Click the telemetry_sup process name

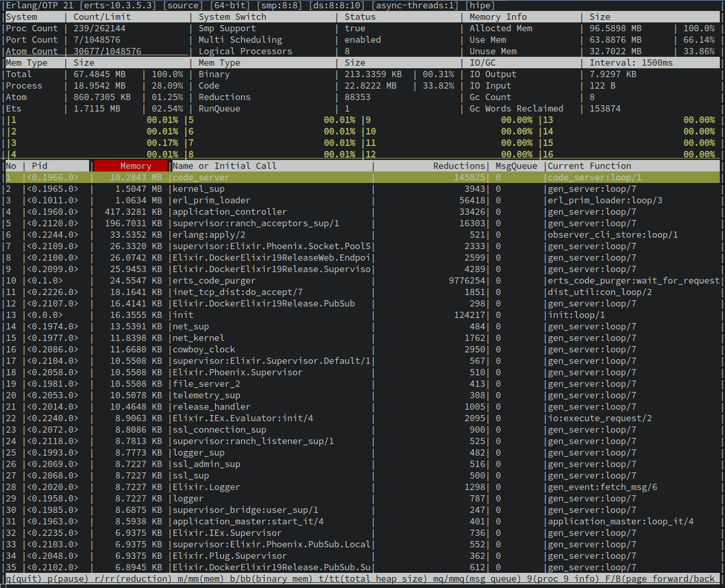tap(206, 395)
